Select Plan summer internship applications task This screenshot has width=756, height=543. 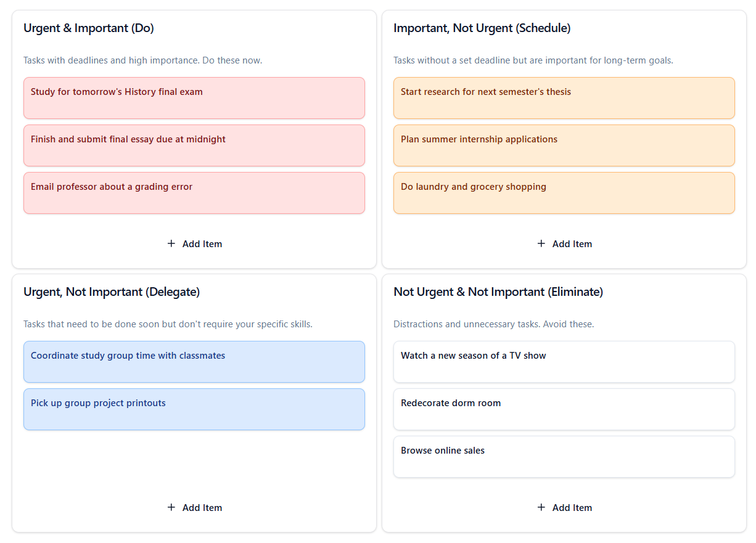click(x=564, y=145)
